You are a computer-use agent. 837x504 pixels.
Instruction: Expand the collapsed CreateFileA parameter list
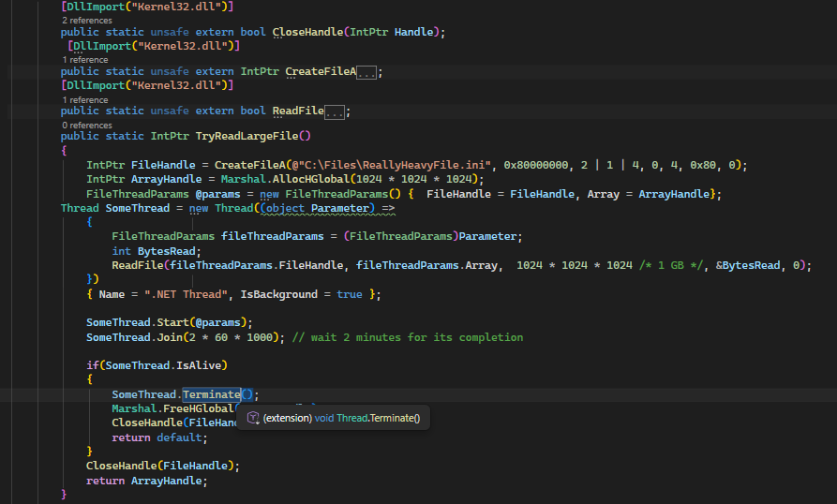366,72
